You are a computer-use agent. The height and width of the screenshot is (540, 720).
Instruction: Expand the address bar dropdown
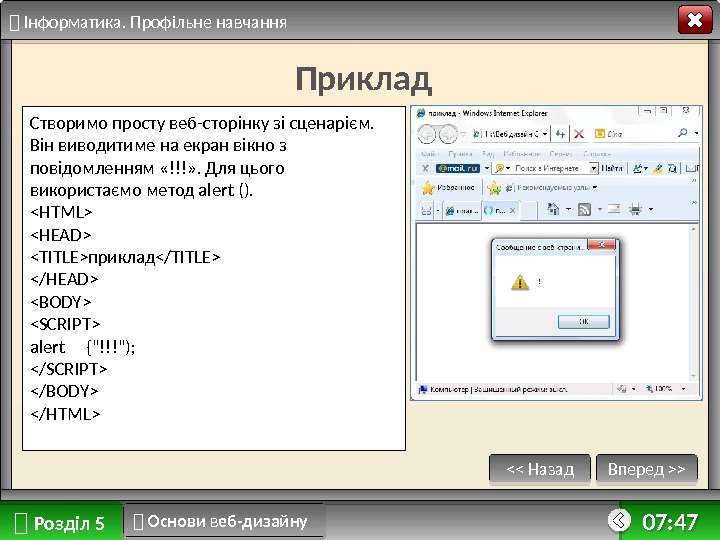pyautogui.click(x=545, y=134)
